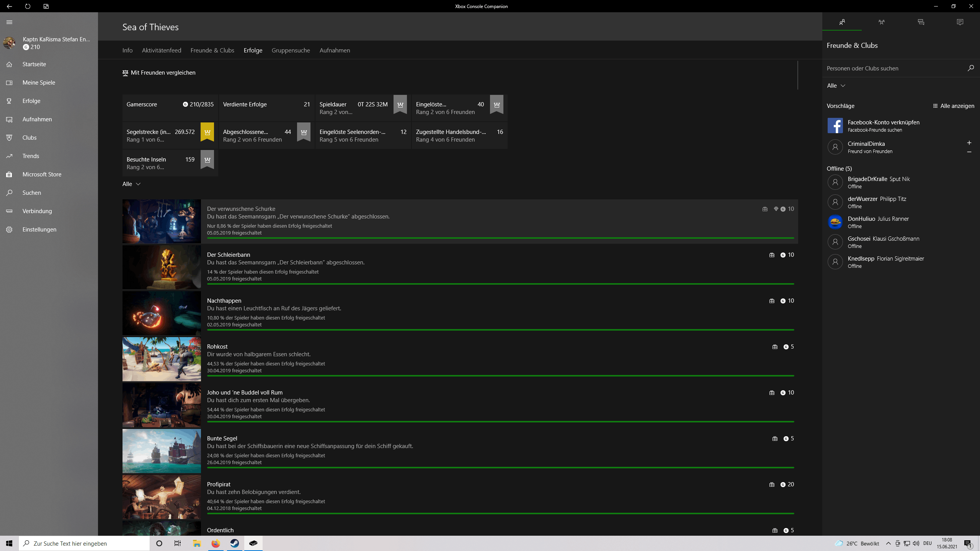Click the Nachthappen achievement thumbnail

coord(162,313)
